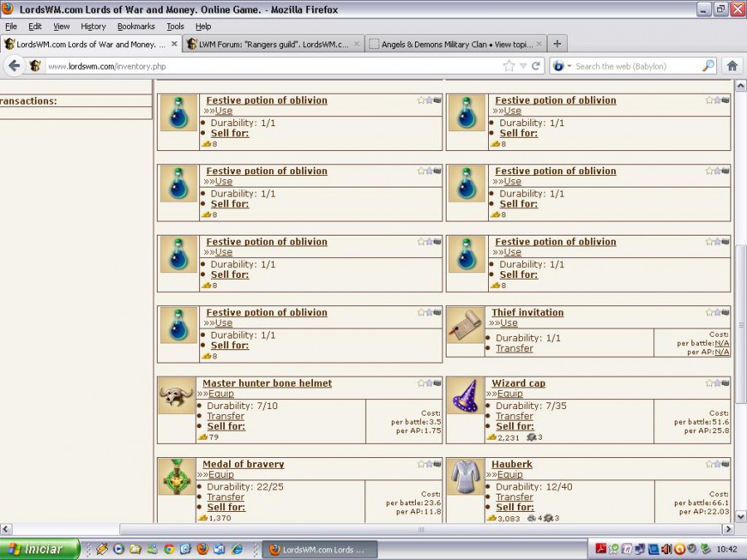
Task: Open the History menu
Action: click(x=93, y=27)
